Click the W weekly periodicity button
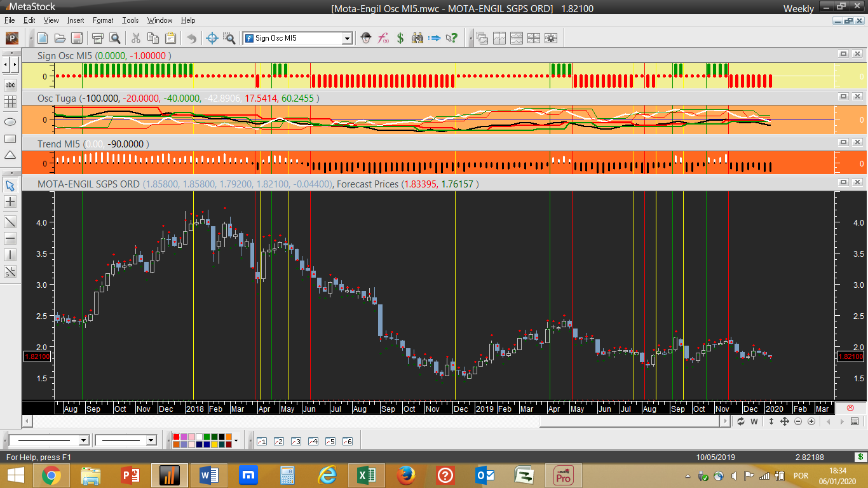Image resolution: width=868 pixels, height=488 pixels. pos(754,421)
